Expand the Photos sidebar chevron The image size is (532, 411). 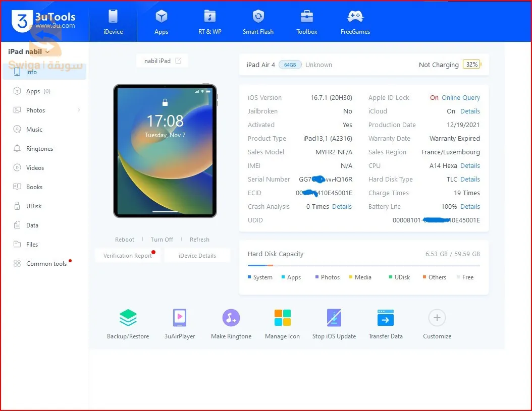(79, 110)
